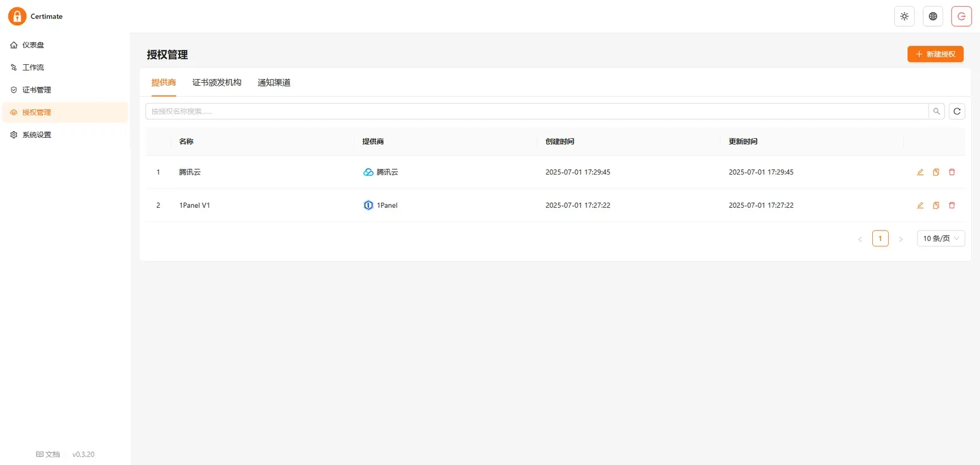980x465 pixels.
Task: Open the language globe icon
Action: (933, 17)
